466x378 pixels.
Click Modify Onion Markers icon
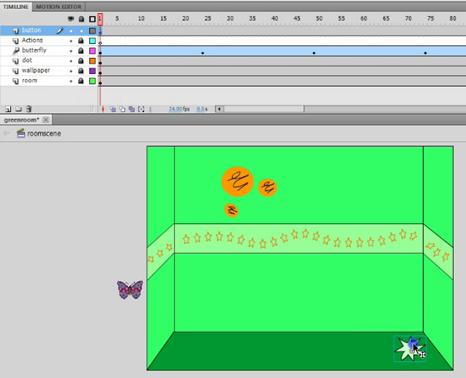click(x=141, y=109)
